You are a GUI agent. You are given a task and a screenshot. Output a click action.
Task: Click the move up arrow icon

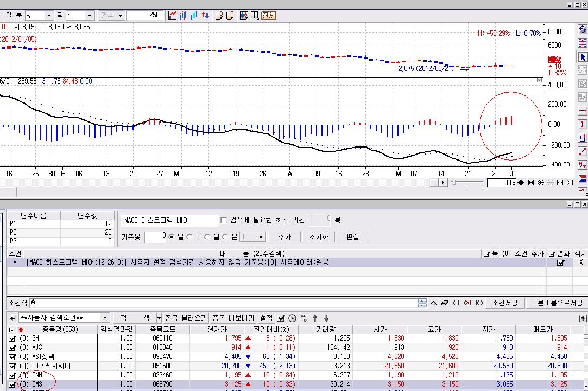[x=315, y=318]
